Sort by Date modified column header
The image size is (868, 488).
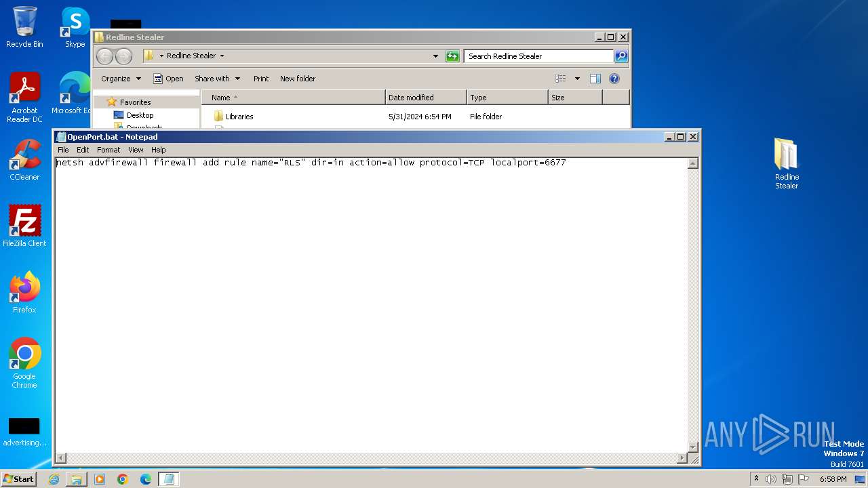[x=426, y=98]
